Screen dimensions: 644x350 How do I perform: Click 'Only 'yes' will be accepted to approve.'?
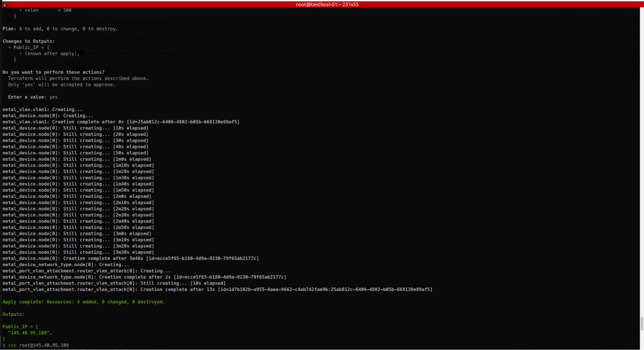(62, 85)
